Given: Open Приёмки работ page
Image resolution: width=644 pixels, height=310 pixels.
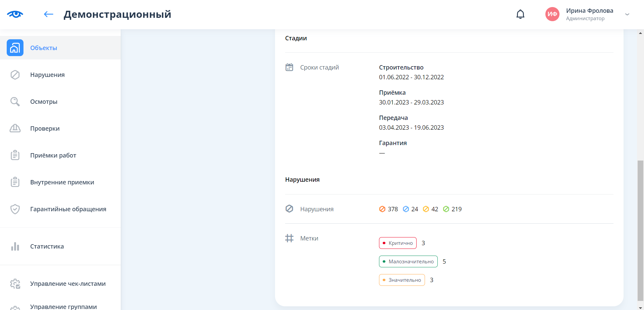Looking at the screenshot, I should [53, 156].
